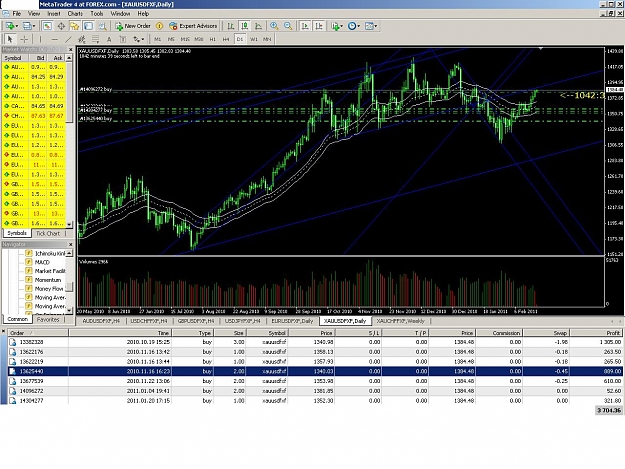Viewport: 625px width, 469px height.
Task: Open the Insert menu
Action: (x=54, y=14)
